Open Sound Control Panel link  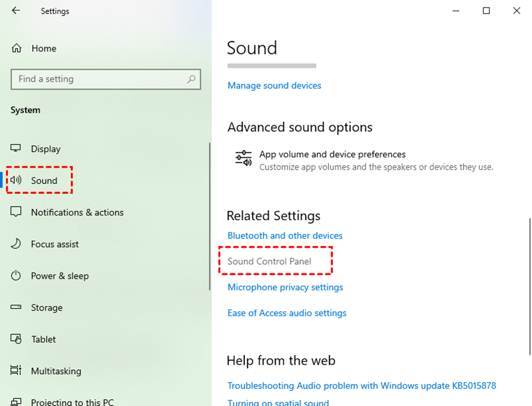pos(269,262)
